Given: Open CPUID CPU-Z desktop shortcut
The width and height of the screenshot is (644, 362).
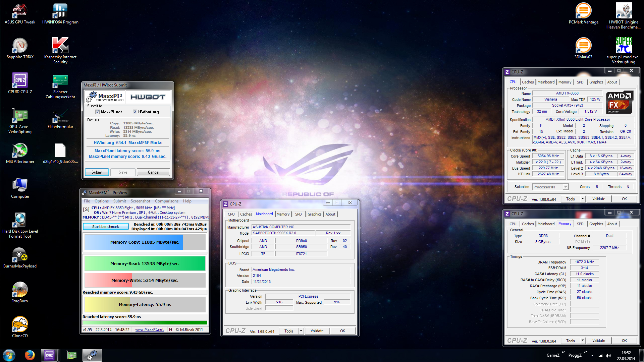Looking at the screenshot, I should coord(20,83).
